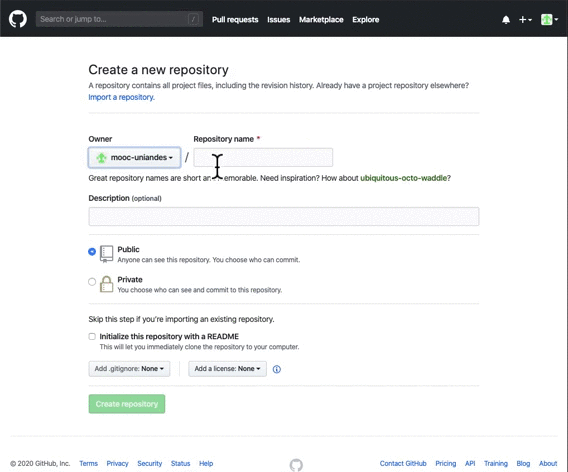Viewport: 568px width, 472px height.
Task: Click the footer GitHub mark icon
Action: [296, 465]
